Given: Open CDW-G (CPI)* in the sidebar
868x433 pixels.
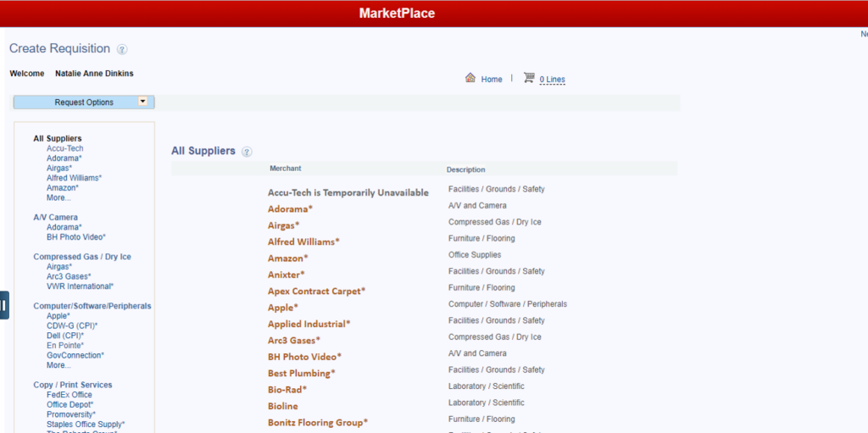Looking at the screenshot, I should tap(72, 325).
